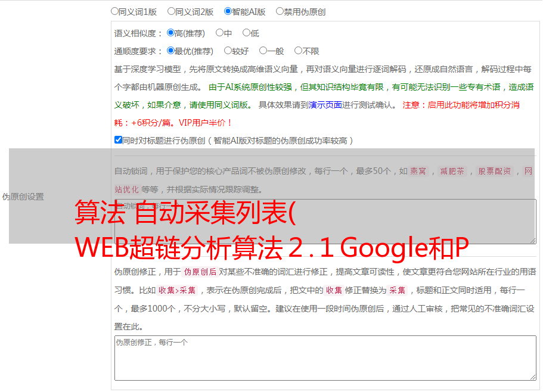Screen dimensions: 543x392
Task: Click the 通顺度要求 label
Action: click(x=138, y=51)
